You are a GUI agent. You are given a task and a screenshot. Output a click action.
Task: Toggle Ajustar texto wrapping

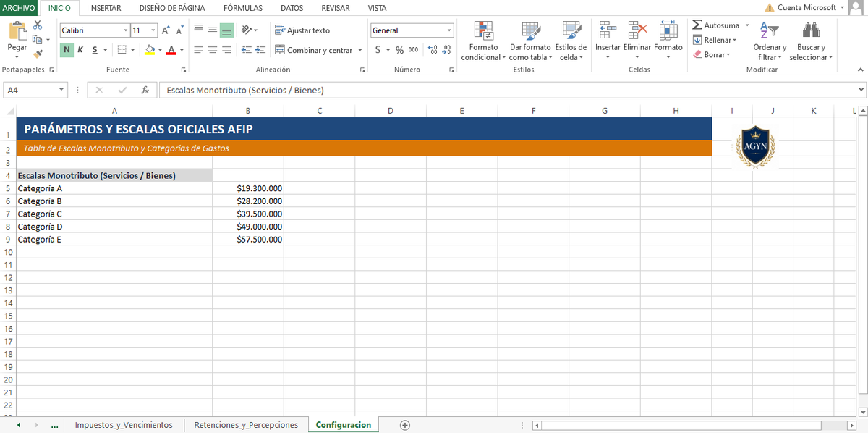302,30
